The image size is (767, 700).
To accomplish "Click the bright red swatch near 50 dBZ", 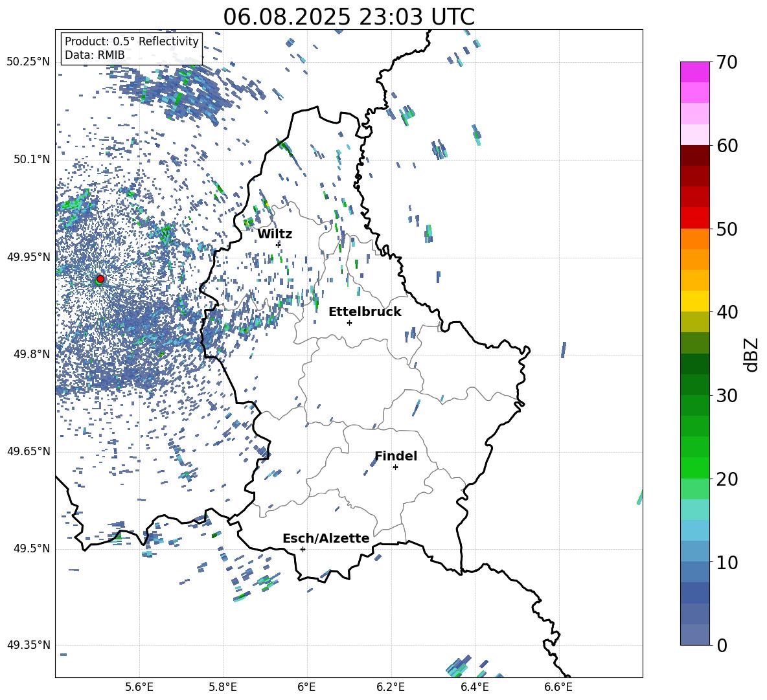I will point(694,218).
